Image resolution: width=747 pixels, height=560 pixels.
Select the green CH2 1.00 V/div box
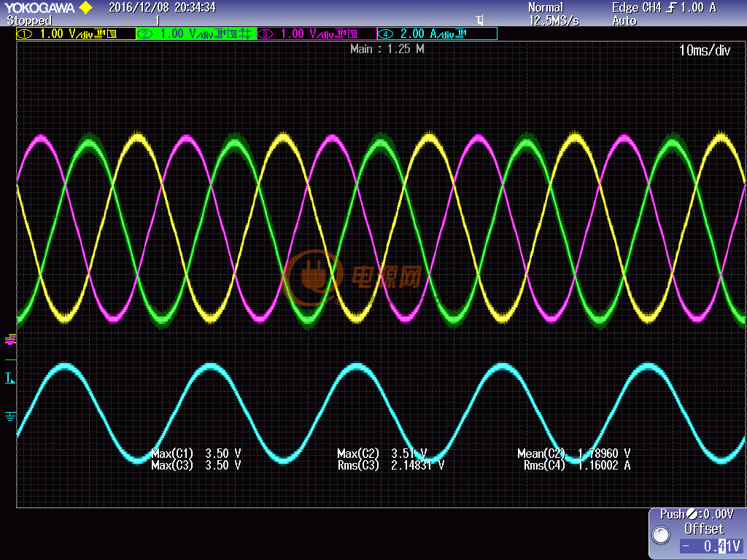196,34
